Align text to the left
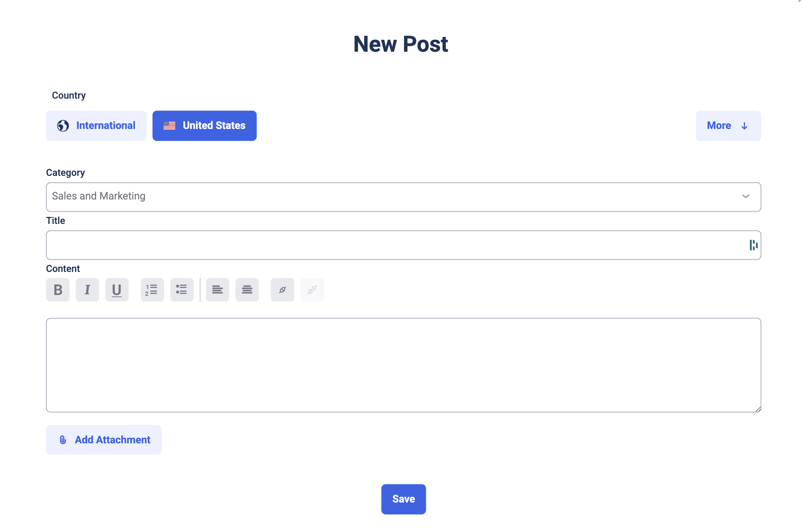Viewport: 803px width, 532px height. pos(217,290)
